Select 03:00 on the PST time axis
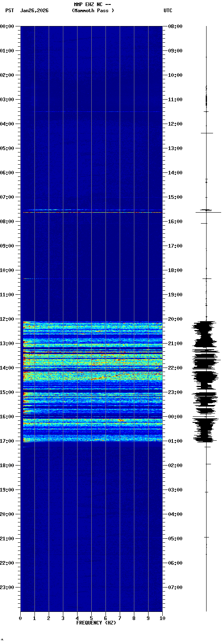Viewport: 224px width, 644px height. tap(7, 100)
